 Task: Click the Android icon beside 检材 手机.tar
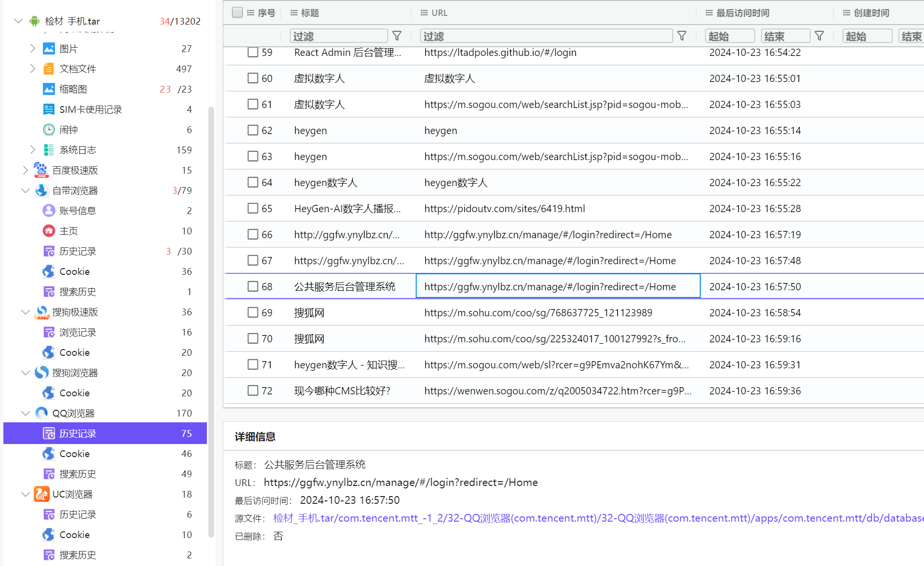tap(34, 21)
